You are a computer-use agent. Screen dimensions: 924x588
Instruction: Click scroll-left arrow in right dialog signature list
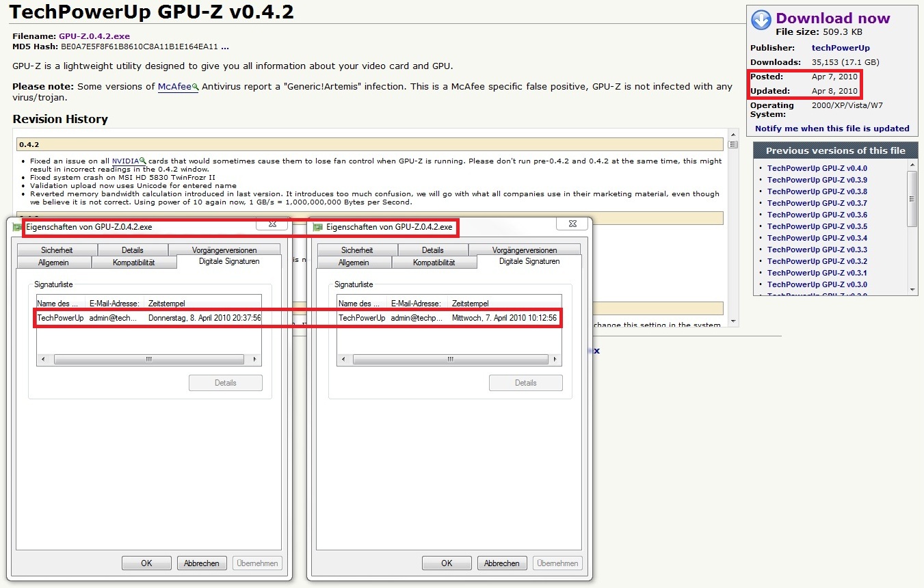point(343,359)
